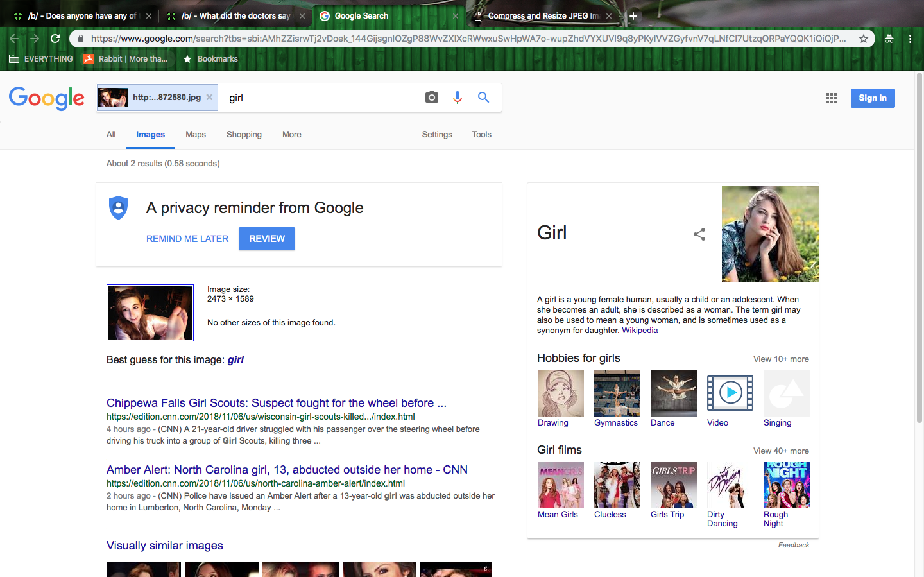Close the Google Search tab
924x577 pixels.
[x=456, y=16]
